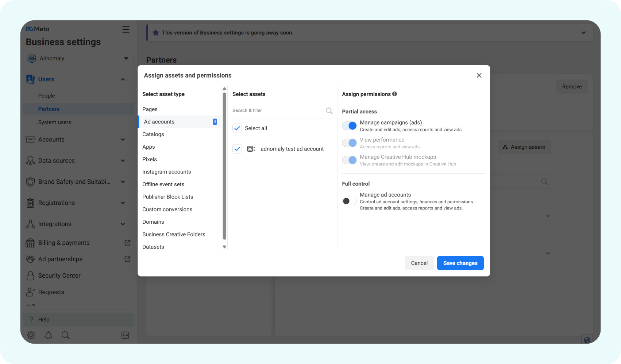Click Remove button behind dialog

click(x=572, y=87)
